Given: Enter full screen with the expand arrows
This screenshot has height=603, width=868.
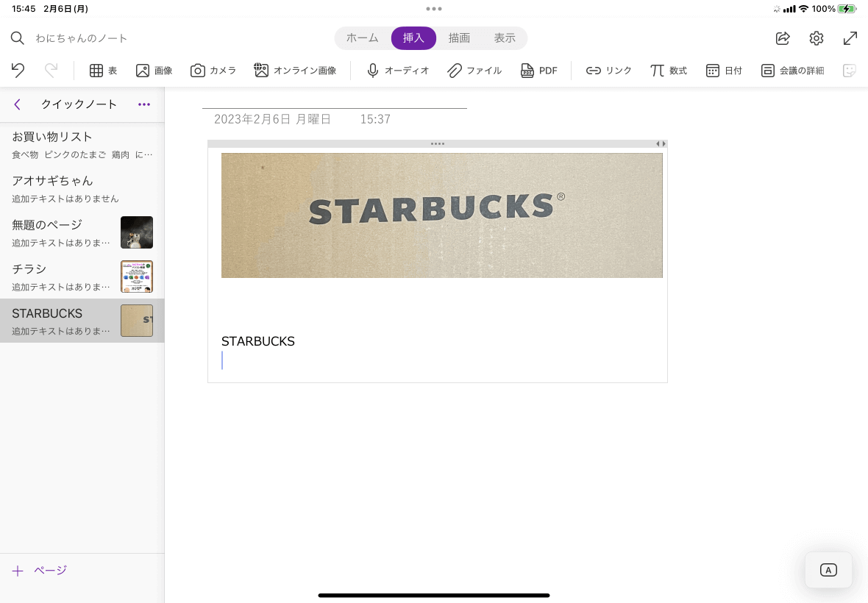Looking at the screenshot, I should point(850,38).
